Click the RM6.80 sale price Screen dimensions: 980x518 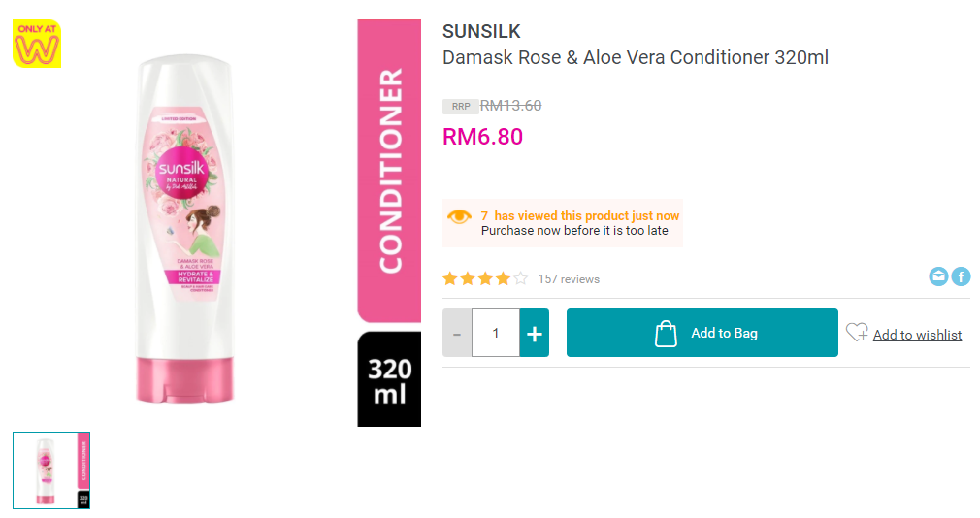[482, 137]
